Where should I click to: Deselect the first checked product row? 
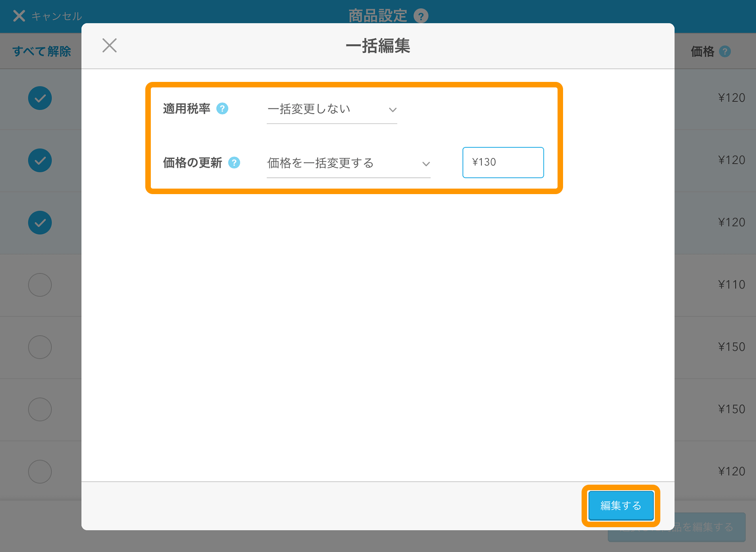[40, 98]
